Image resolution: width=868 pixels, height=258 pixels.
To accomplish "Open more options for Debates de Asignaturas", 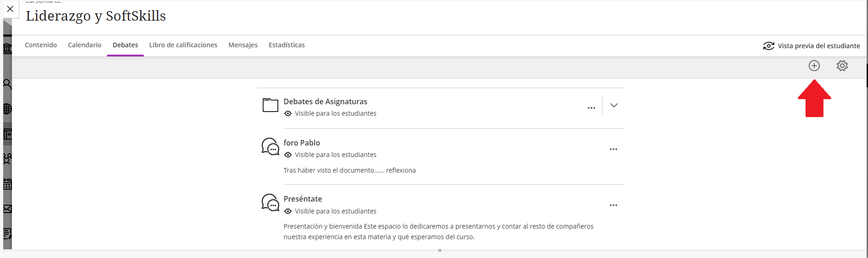I will click(592, 108).
